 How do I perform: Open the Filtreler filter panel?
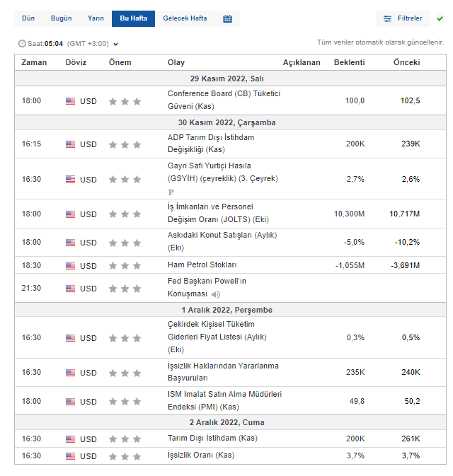point(403,18)
